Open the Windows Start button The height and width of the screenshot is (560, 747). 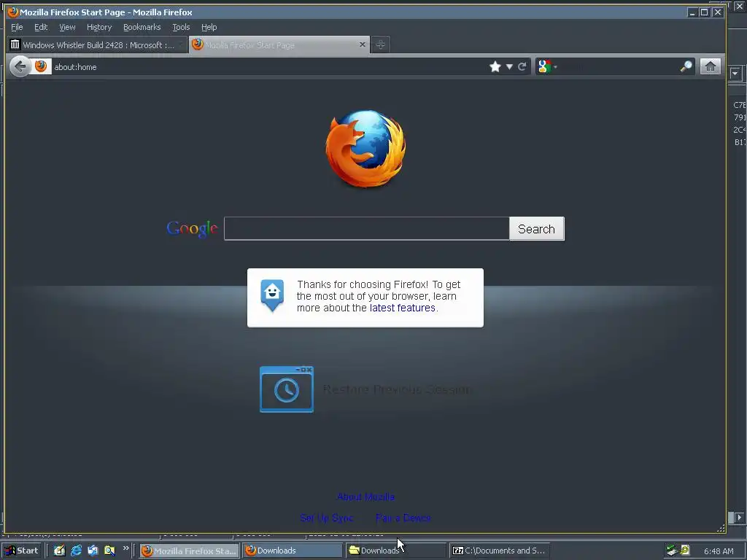[x=22, y=551]
